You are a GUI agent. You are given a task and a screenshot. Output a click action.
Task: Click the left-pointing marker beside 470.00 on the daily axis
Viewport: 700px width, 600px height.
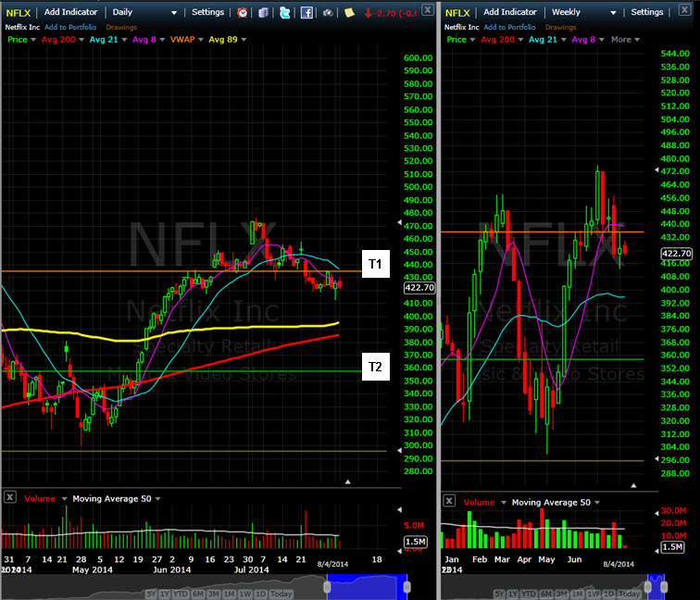(400, 222)
